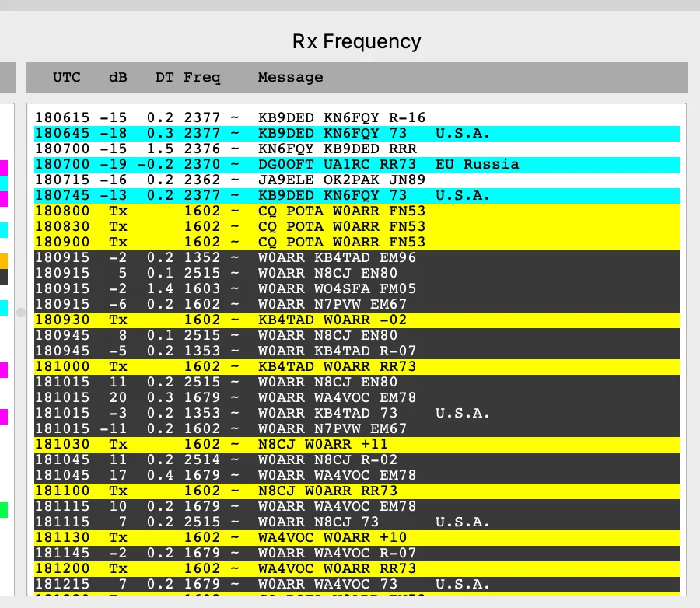Select the 180900 CQ POTA W0ARR transmit row
This screenshot has width=700, height=608.
[357, 243]
